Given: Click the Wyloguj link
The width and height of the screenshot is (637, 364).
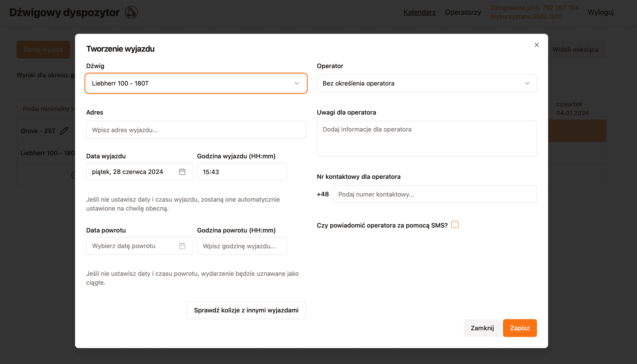Looking at the screenshot, I should (601, 12).
